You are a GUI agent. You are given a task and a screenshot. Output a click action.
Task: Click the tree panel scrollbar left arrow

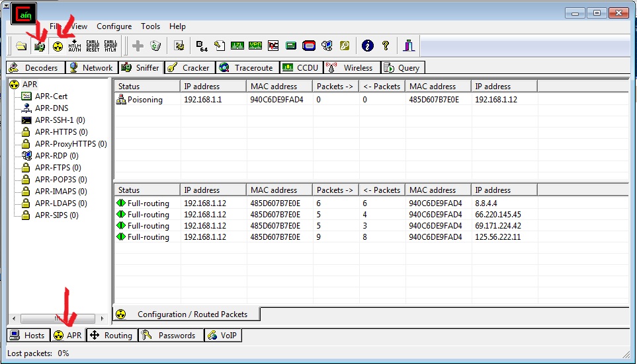click(x=14, y=318)
